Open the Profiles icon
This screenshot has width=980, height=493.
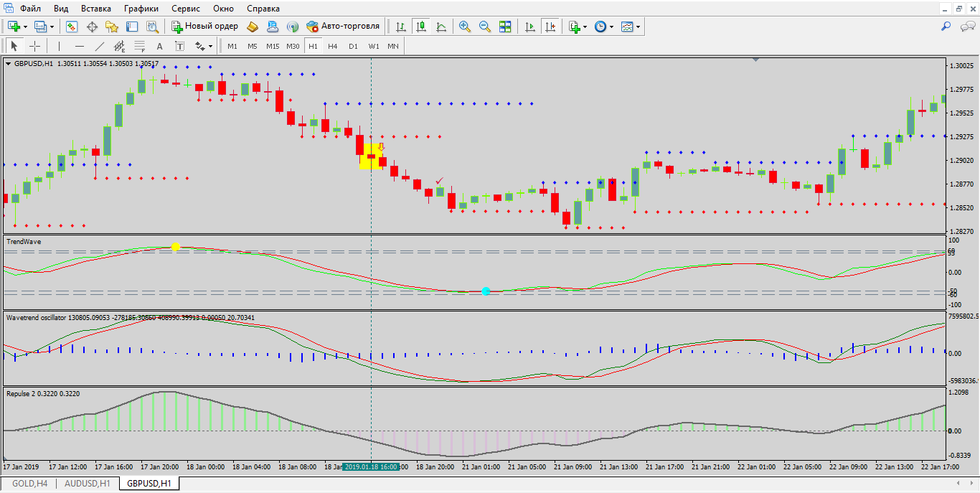point(40,27)
